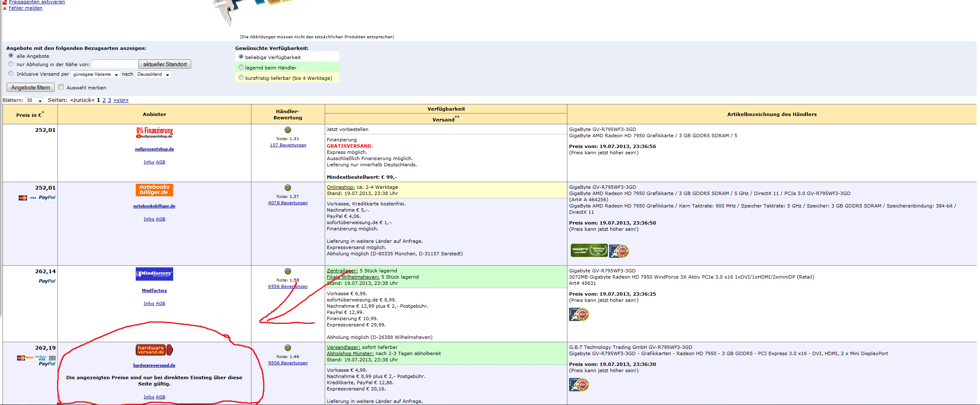980x405 pixels.
Task: Click the hardwareversand.de logo
Action: tap(154, 350)
